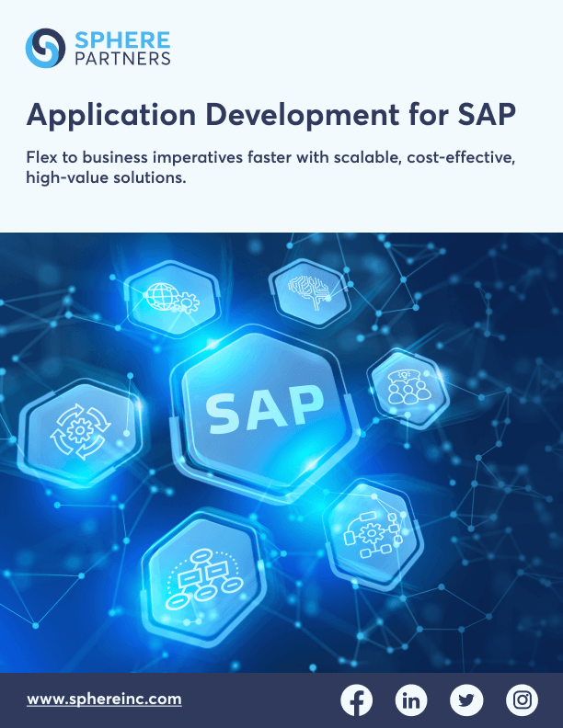This screenshot has width=563, height=728.
Task: Select the team idea people hexagon icon
Action: coord(408,388)
